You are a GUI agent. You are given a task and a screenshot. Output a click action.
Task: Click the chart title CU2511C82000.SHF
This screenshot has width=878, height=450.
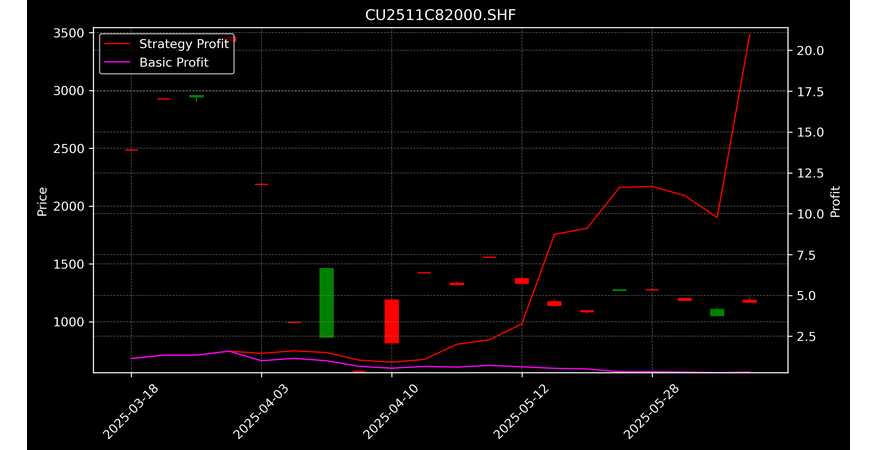coord(440,15)
